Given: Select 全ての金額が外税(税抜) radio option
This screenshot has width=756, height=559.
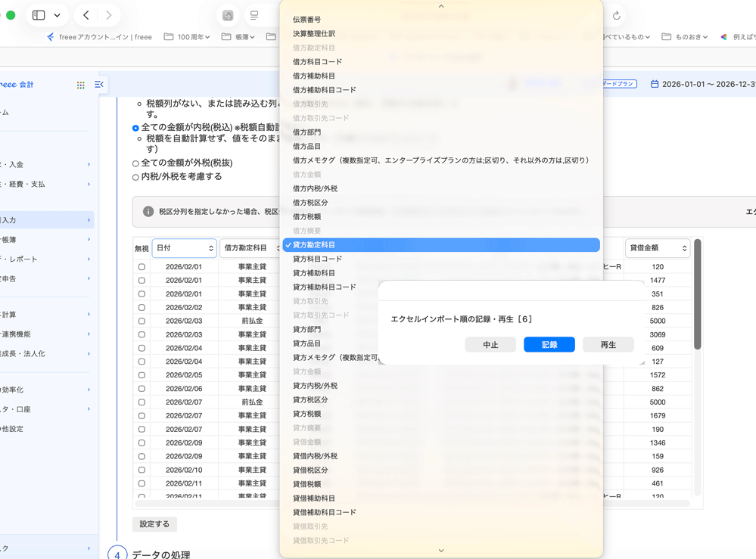Looking at the screenshot, I should [135, 163].
